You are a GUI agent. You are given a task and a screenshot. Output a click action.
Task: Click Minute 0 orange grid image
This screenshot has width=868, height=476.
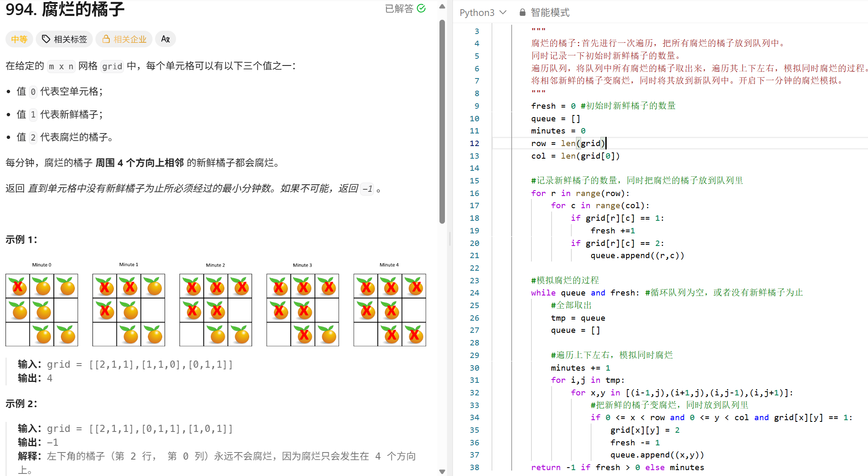(x=42, y=310)
